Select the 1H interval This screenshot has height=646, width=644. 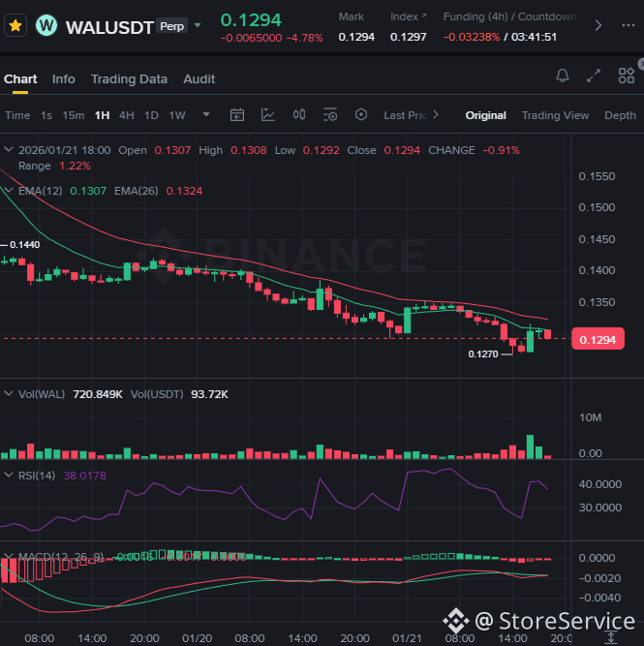[102, 115]
